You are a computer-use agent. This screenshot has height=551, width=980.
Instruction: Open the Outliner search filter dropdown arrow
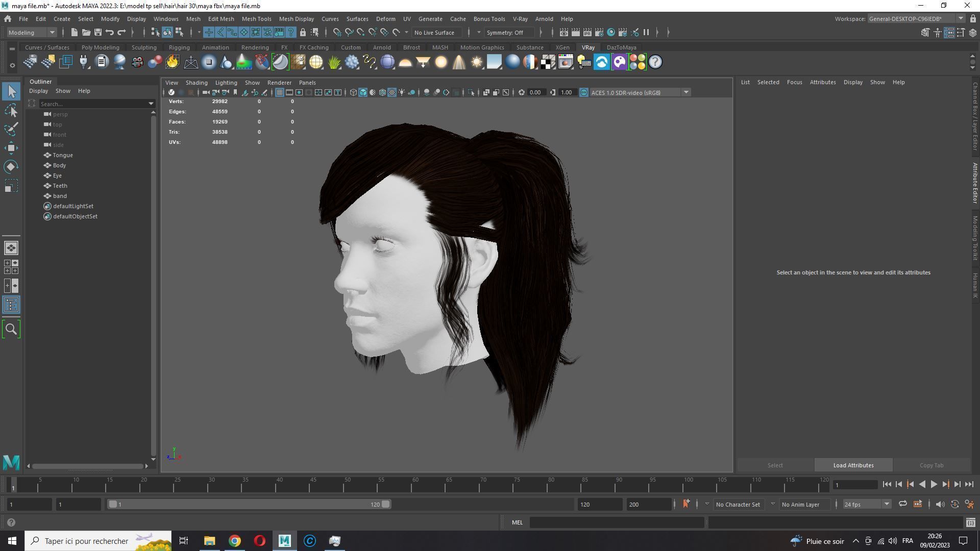[x=151, y=104]
